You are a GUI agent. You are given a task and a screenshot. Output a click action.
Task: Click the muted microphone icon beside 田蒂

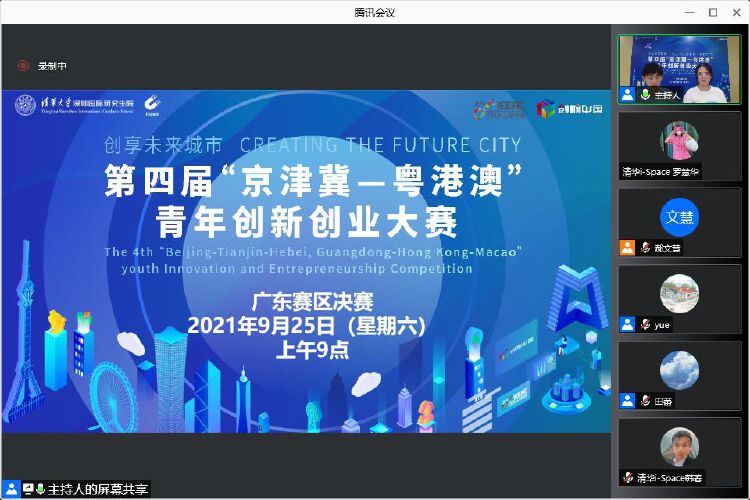click(646, 401)
